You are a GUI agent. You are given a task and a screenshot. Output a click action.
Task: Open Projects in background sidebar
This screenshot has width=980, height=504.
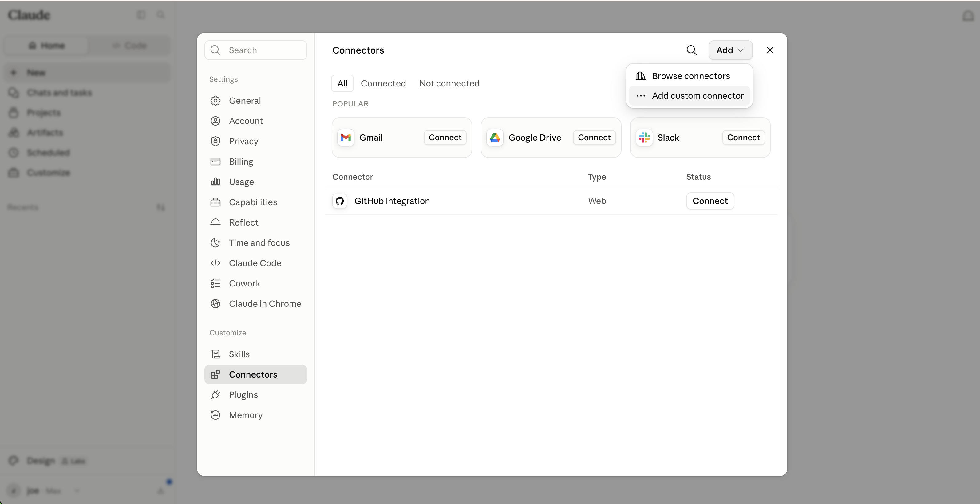[x=87, y=113]
